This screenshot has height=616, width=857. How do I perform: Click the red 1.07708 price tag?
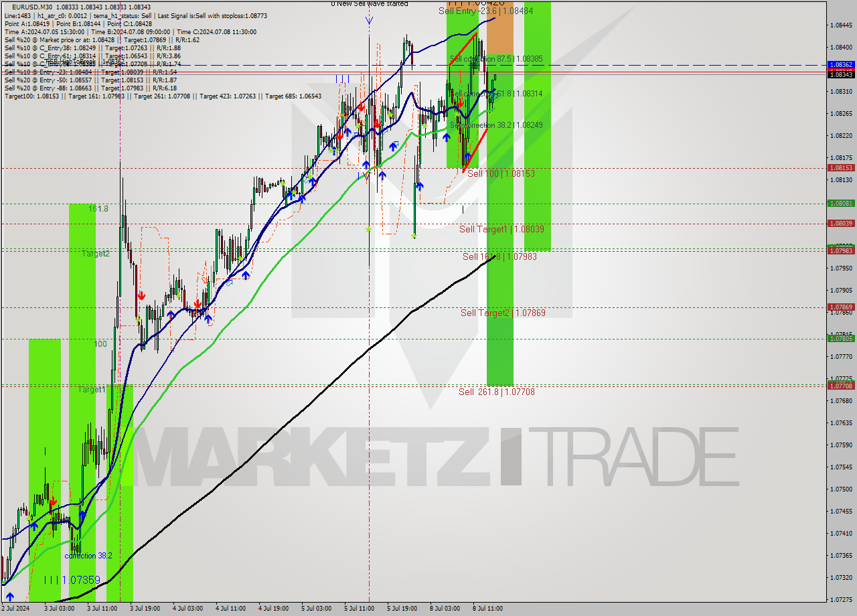tap(840, 386)
